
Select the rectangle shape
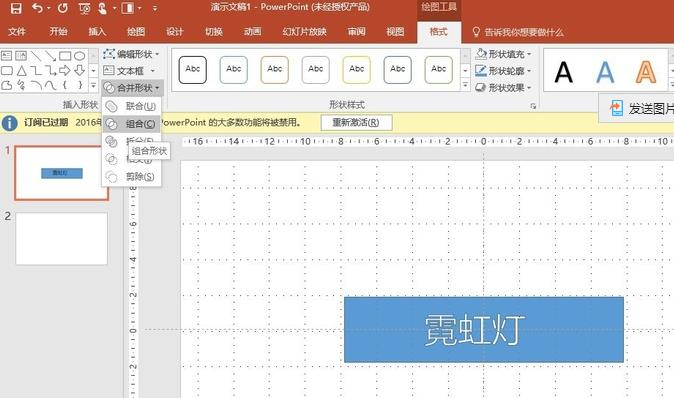[65, 56]
